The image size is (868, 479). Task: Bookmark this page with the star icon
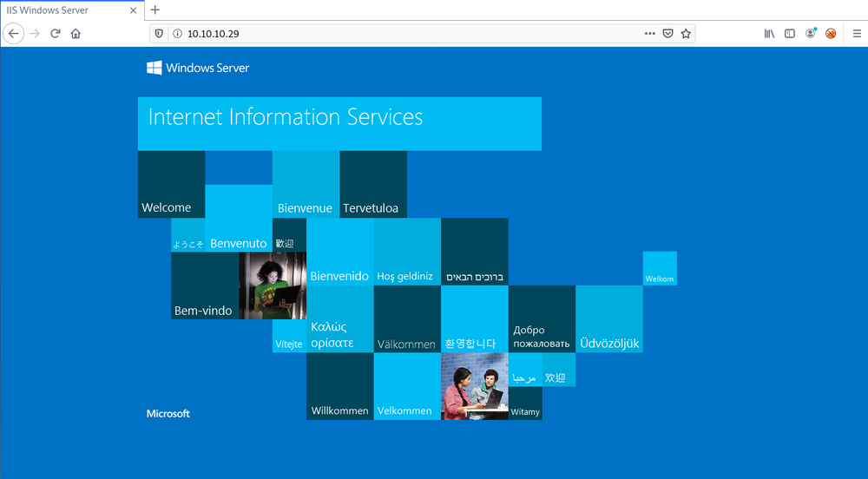(x=686, y=34)
